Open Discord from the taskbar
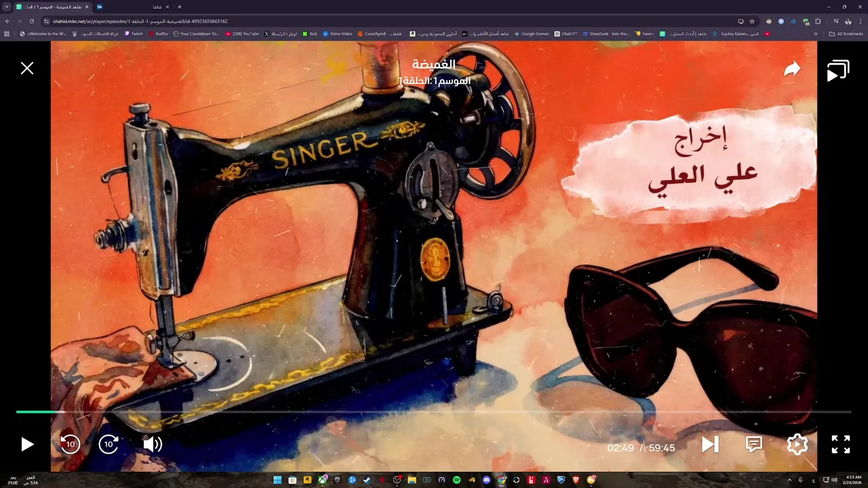 click(486, 480)
